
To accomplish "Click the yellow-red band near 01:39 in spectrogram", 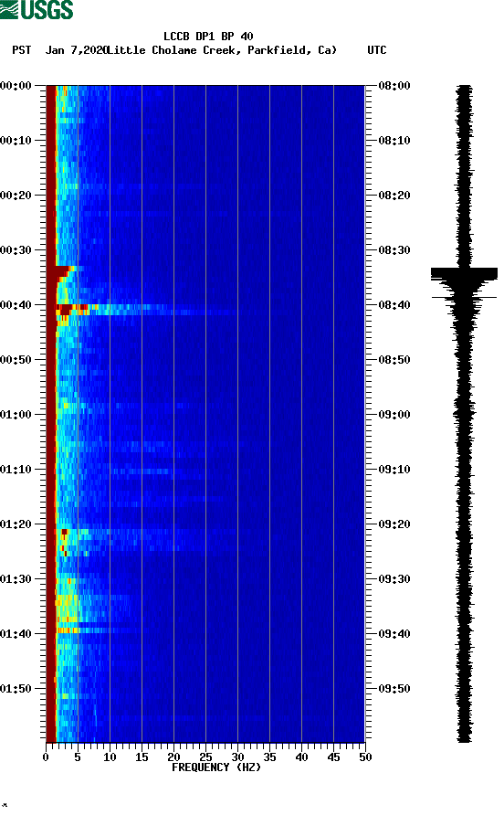I will coord(68,630).
